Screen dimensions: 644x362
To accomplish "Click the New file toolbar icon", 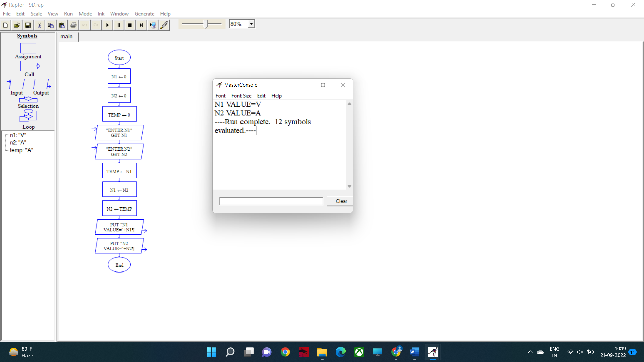I will click(5, 25).
